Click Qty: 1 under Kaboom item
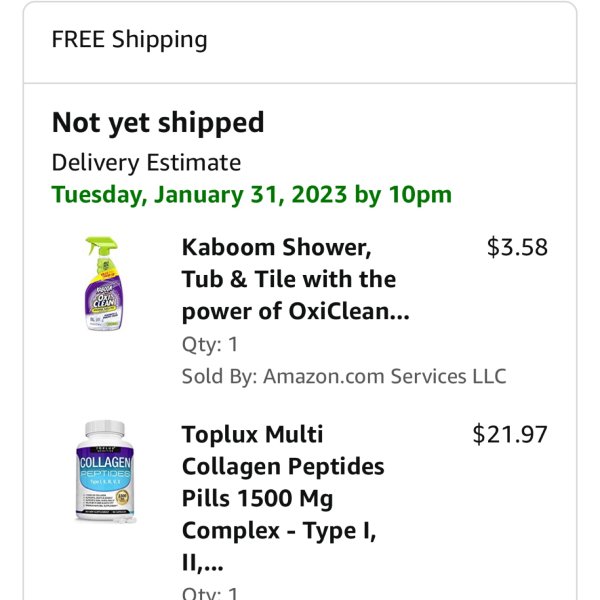Image resolution: width=600 pixels, height=600 pixels. click(x=210, y=344)
